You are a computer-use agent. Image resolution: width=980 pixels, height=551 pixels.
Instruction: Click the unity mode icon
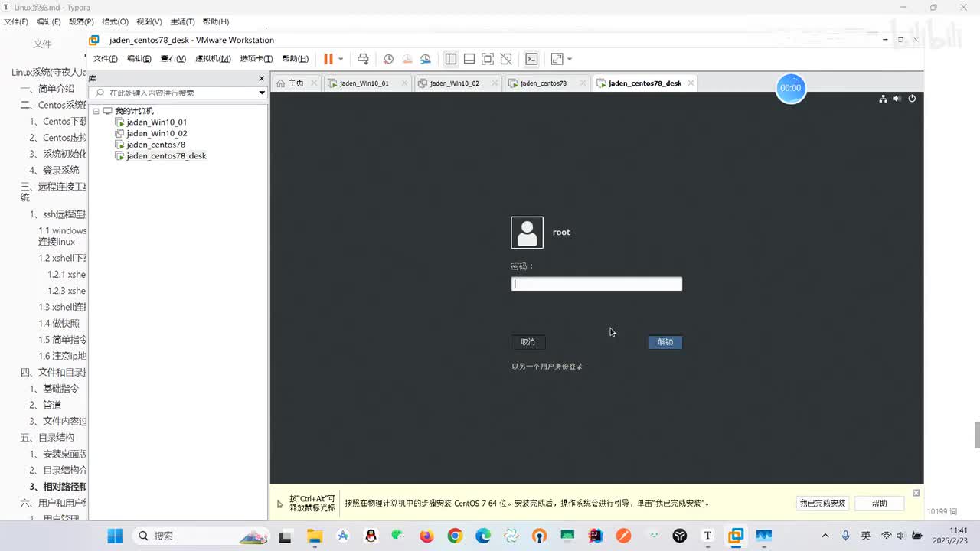[x=506, y=59]
